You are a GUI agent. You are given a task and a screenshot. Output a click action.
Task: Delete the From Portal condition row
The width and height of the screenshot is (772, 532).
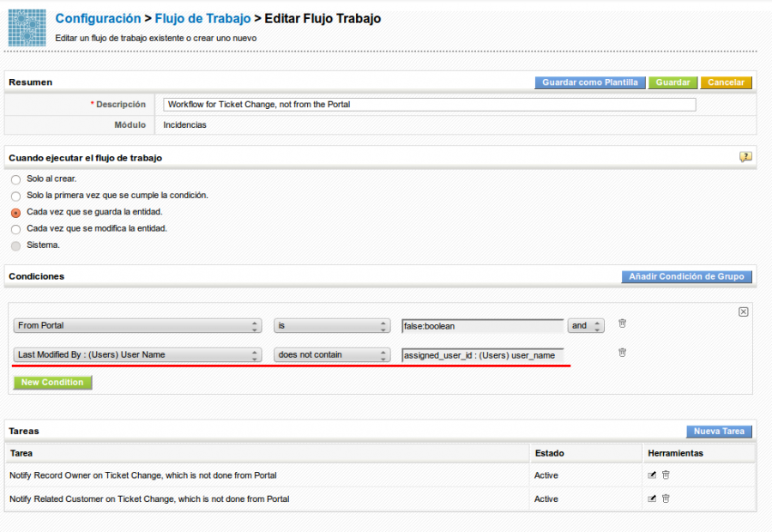(622, 323)
